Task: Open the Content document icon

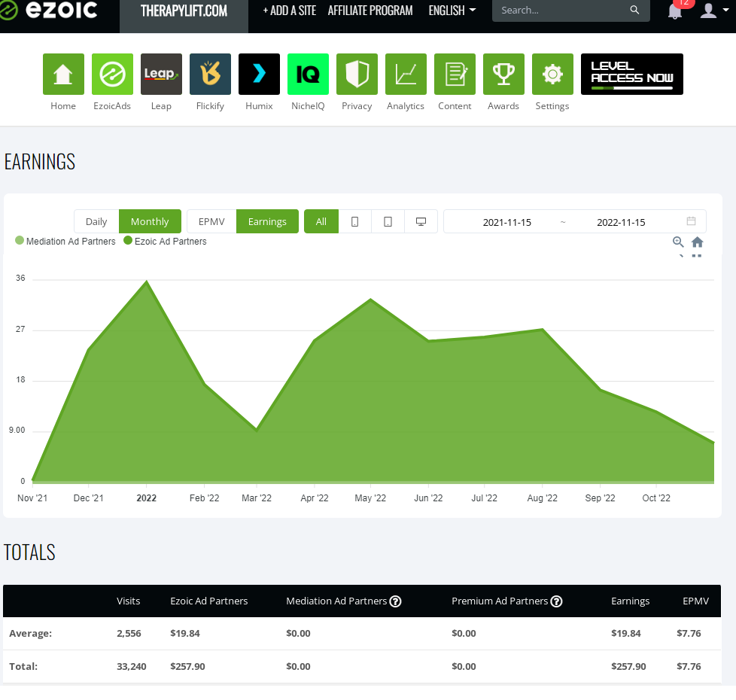Action: (x=455, y=75)
